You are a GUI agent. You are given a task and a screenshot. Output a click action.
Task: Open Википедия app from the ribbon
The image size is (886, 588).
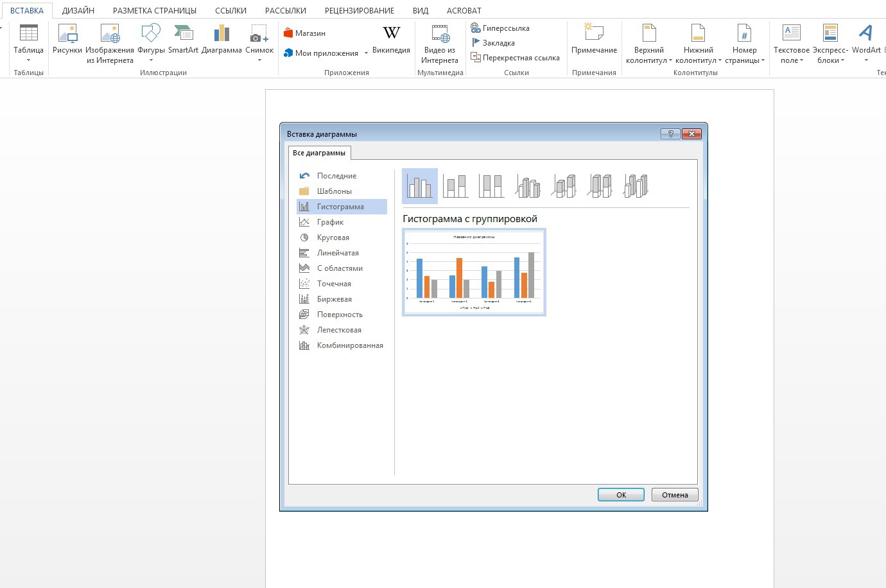[x=391, y=40]
